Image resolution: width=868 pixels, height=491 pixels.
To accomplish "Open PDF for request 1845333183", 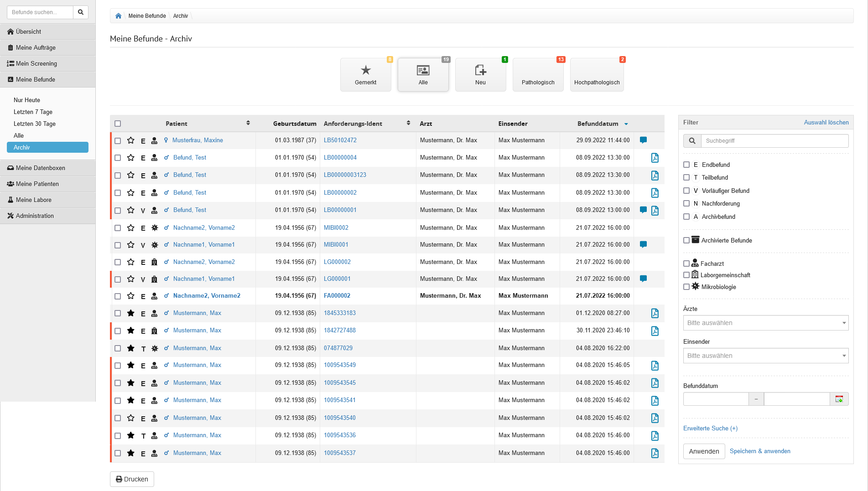I will (x=655, y=313).
